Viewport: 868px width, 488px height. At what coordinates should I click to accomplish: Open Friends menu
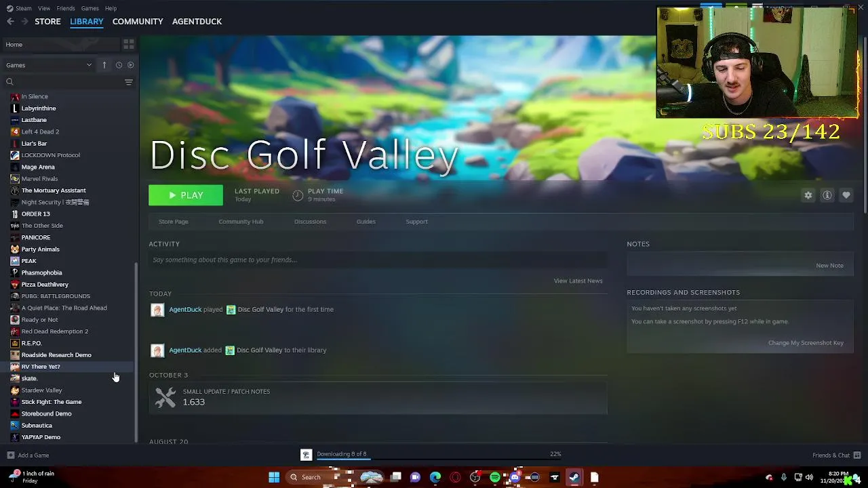pyautogui.click(x=66, y=8)
